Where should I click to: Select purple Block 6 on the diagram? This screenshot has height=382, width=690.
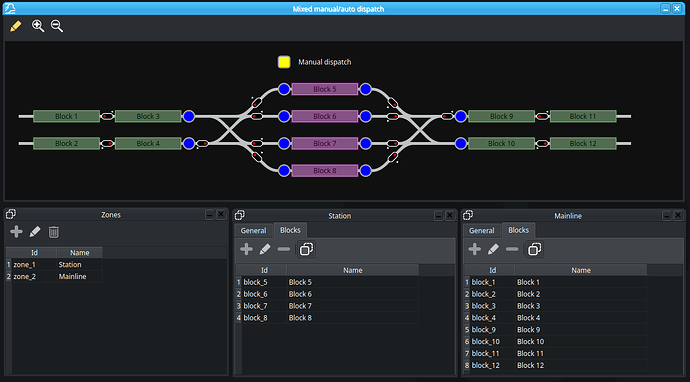point(325,116)
